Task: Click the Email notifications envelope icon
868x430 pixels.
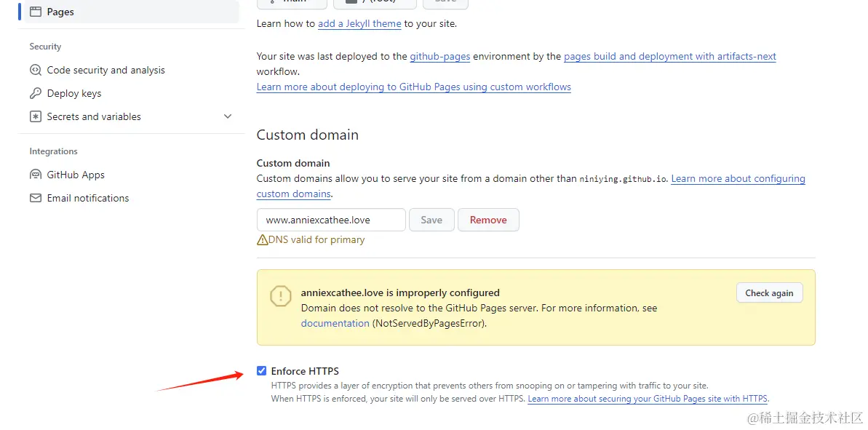Action: coord(36,198)
